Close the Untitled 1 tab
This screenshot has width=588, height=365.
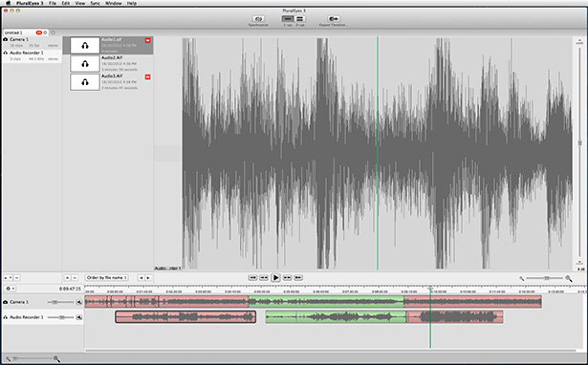pyautogui.click(x=45, y=32)
